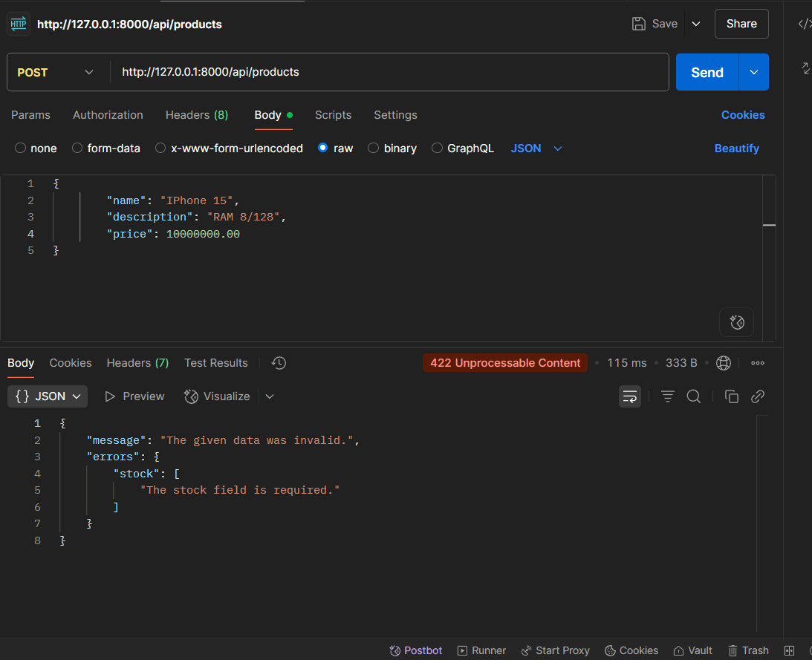Open network information via the globe icon
Image resolution: width=812 pixels, height=660 pixels.
pos(723,363)
